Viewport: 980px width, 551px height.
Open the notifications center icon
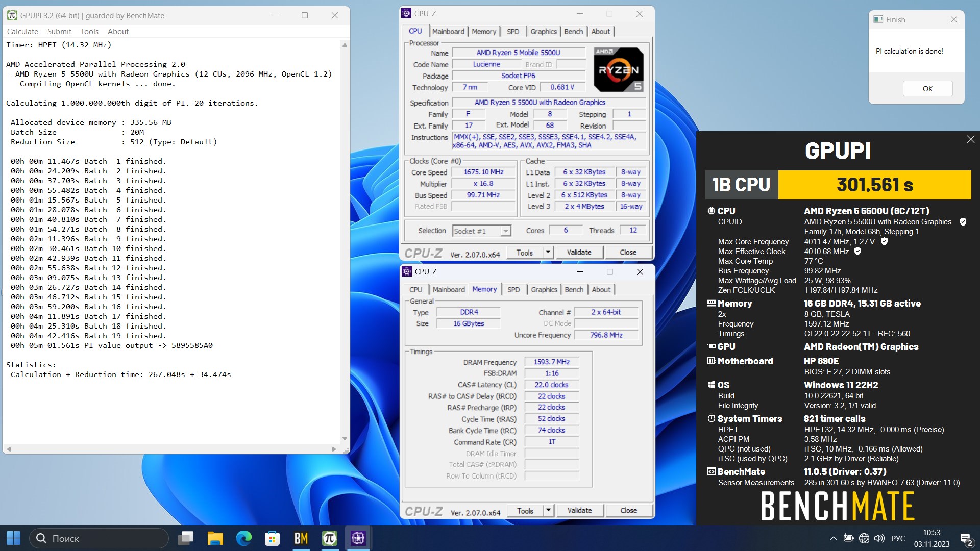click(x=966, y=539)
